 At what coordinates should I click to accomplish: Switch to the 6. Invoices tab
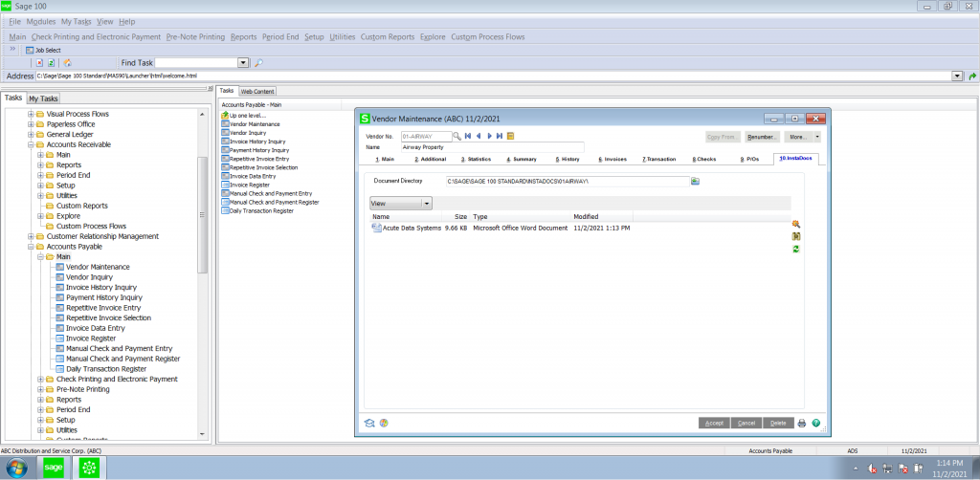[612, 159]
